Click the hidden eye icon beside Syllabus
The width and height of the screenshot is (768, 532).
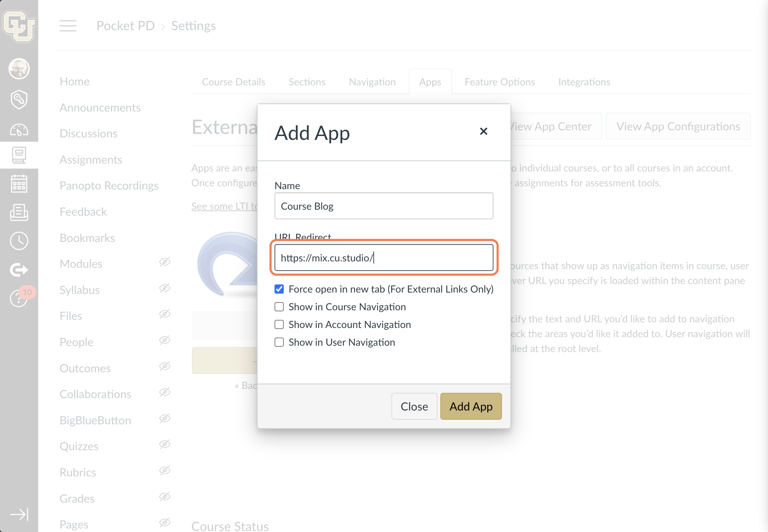[165, 288]
